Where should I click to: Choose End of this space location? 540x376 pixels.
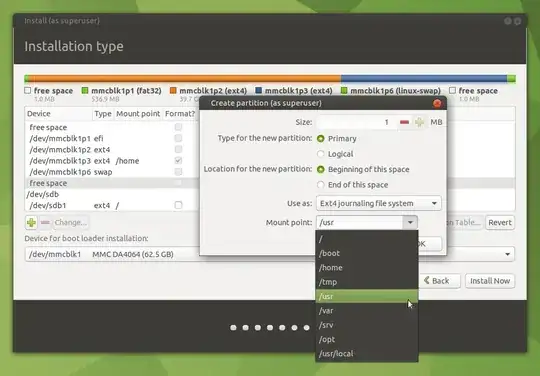(321, 185)
